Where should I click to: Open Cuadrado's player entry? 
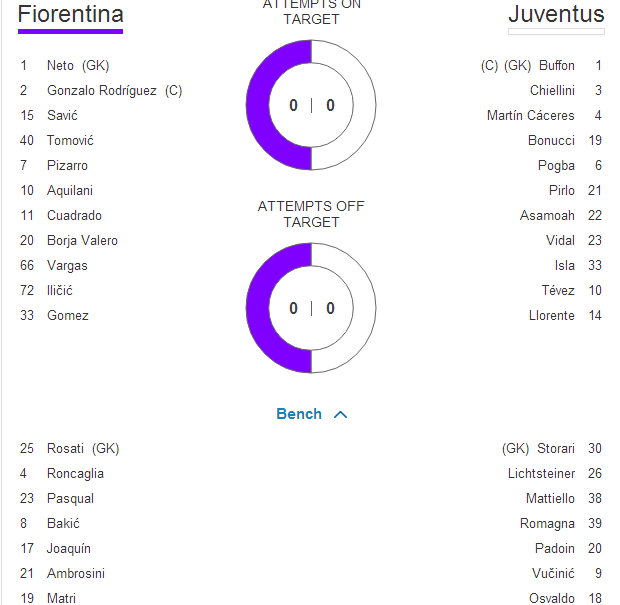pyautogui.click(x=74, y=215)
